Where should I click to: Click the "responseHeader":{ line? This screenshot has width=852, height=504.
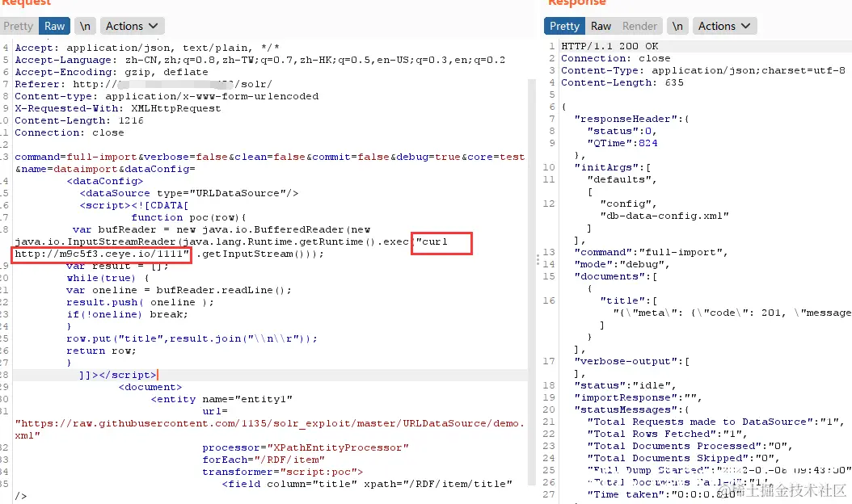pos(631,119)
